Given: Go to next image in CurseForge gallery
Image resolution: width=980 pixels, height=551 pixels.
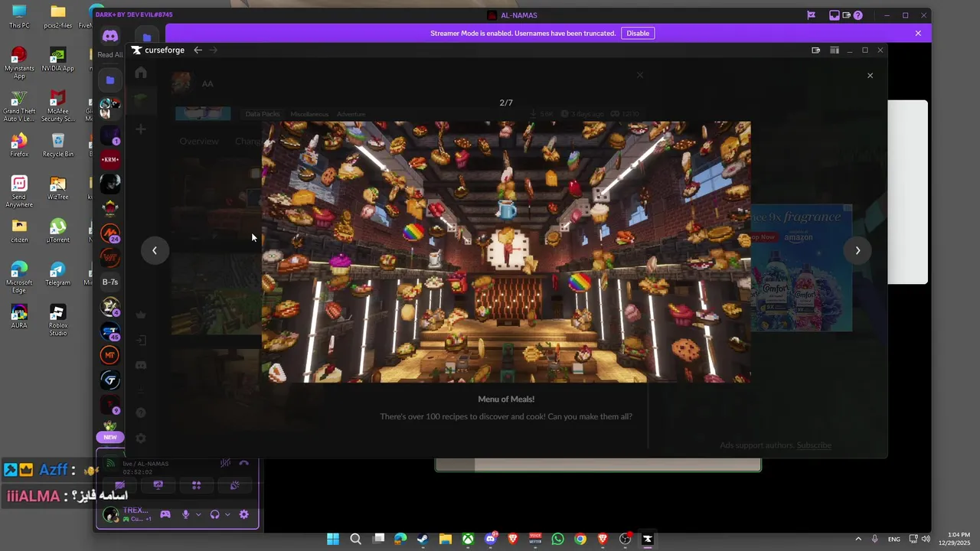Looking at the screenshot, I should click(857, 250).
